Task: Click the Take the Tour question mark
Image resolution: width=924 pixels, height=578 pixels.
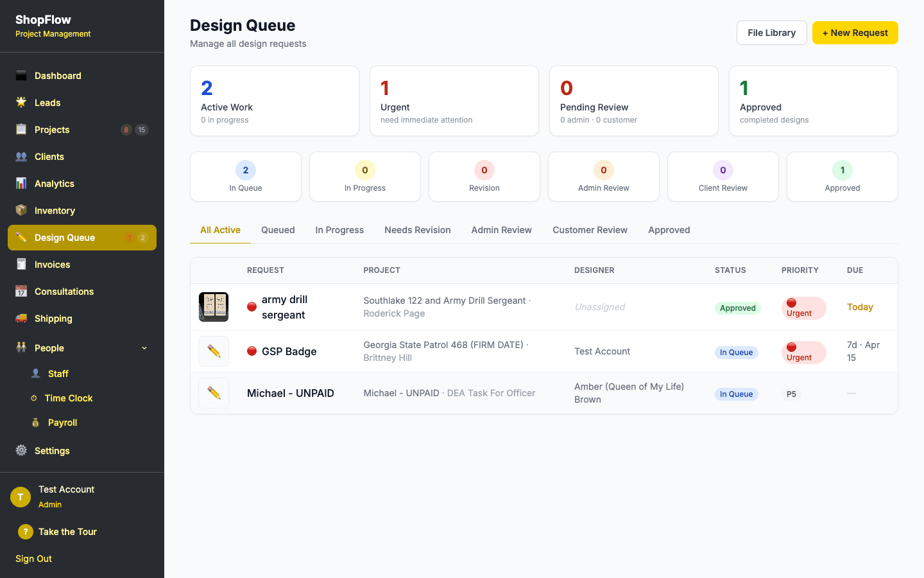Action: point(25,532)
